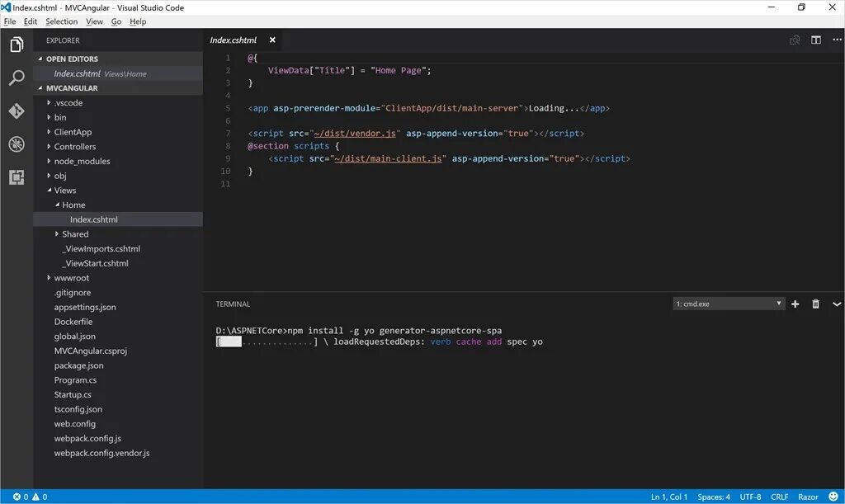Follow the ~/dist/vendor.js link in code
This screenshot has height=504, width=845.
pos(355,134)
